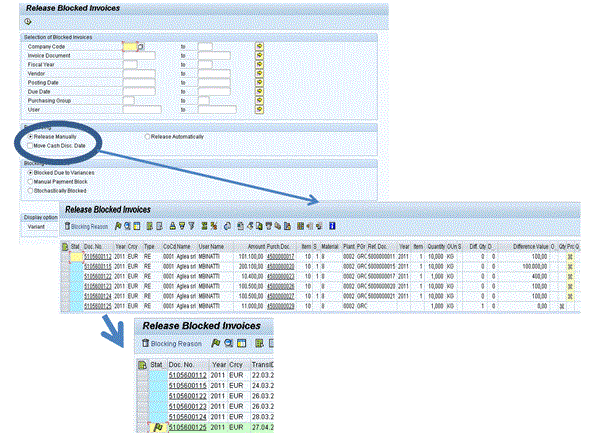Click magnifier Details icon in wide list toolbar

tap(127, 226)
